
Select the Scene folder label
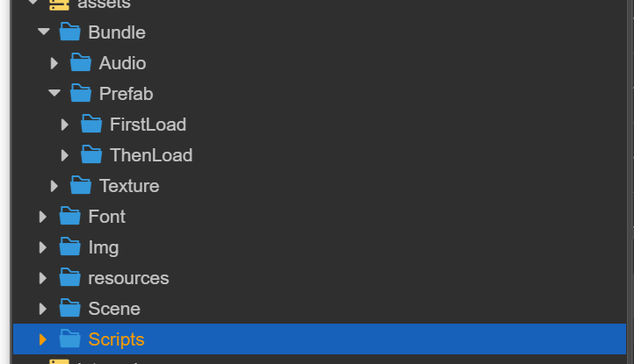point(114,309)
